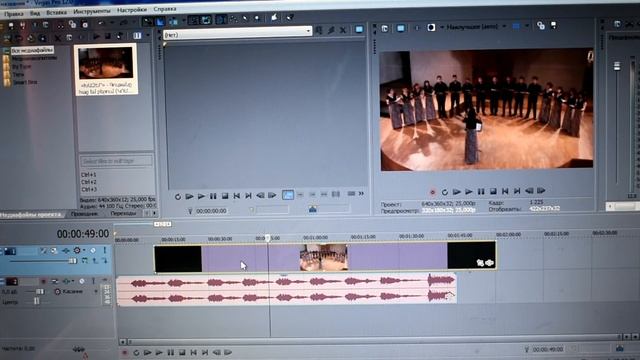
Task: Expand more trimmer toolbar buttons chevron
Action: pos(361,193)
